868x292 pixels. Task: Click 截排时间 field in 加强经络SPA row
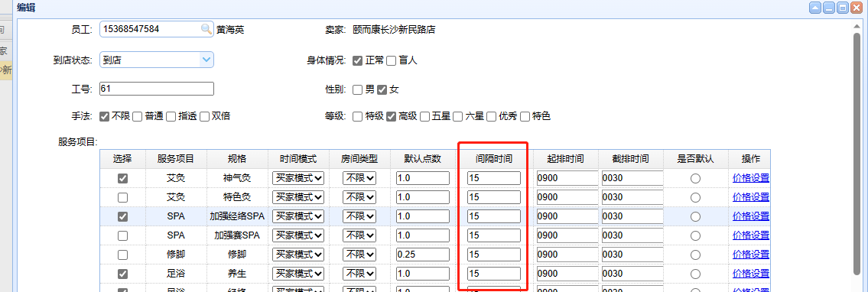click(632, 216)
